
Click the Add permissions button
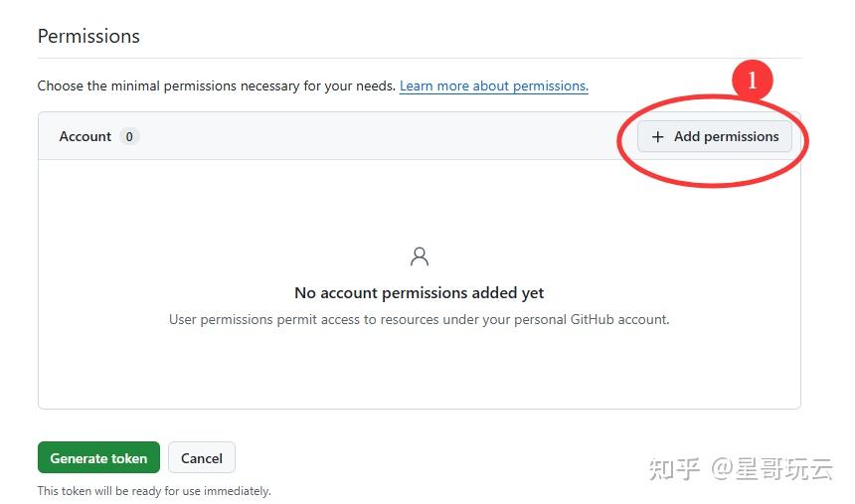715,137
